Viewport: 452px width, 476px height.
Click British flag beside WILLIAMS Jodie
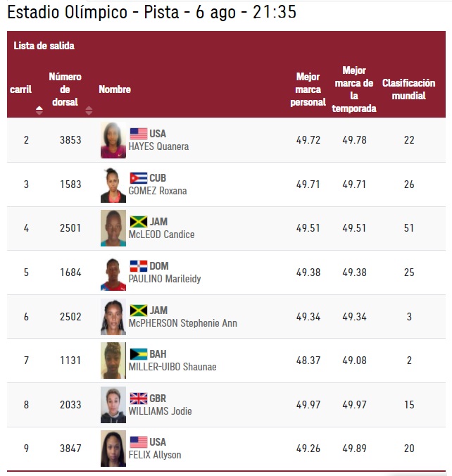(x=139, y=399)
